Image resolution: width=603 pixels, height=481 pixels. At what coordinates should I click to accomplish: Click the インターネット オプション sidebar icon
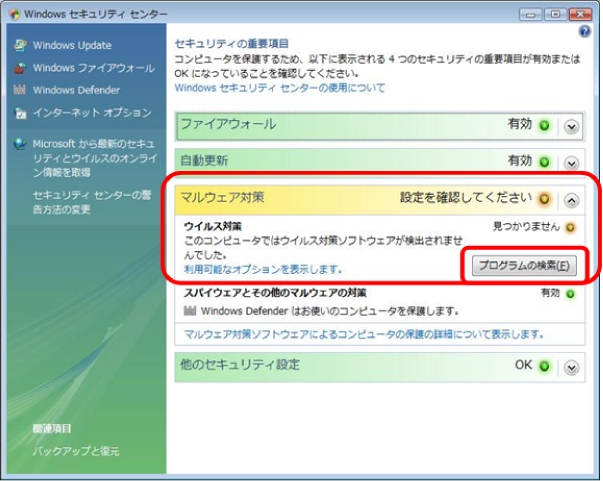coord(22,114)
